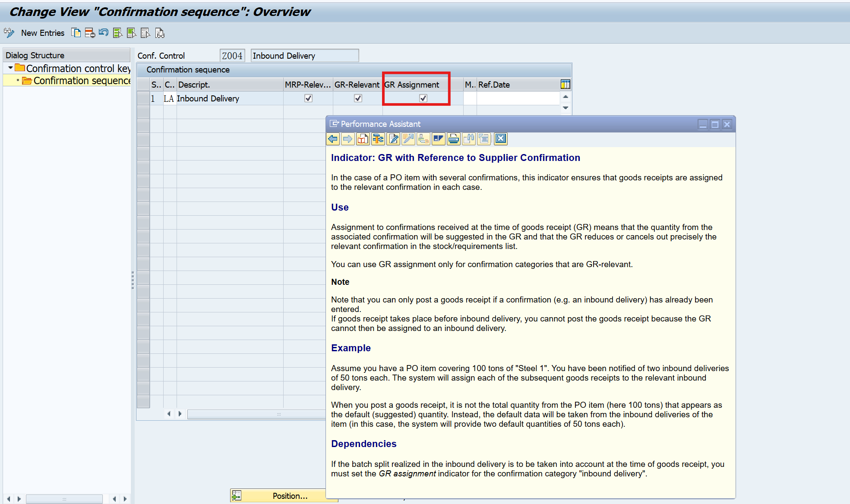Click the Undo Change arrow icon
The width and height of the screenshot is (850, 504).
pos(104,33)
